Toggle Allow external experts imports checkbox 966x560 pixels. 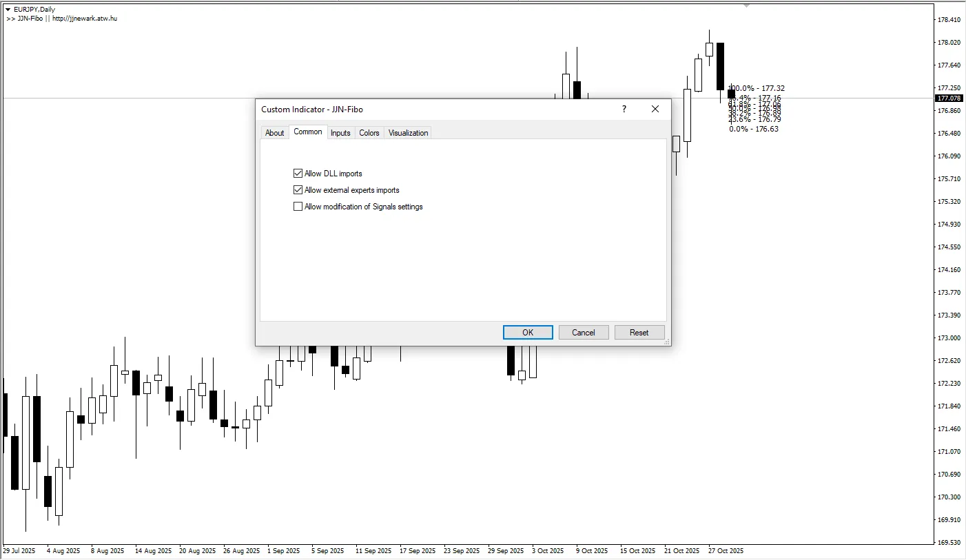pos(298,190)
